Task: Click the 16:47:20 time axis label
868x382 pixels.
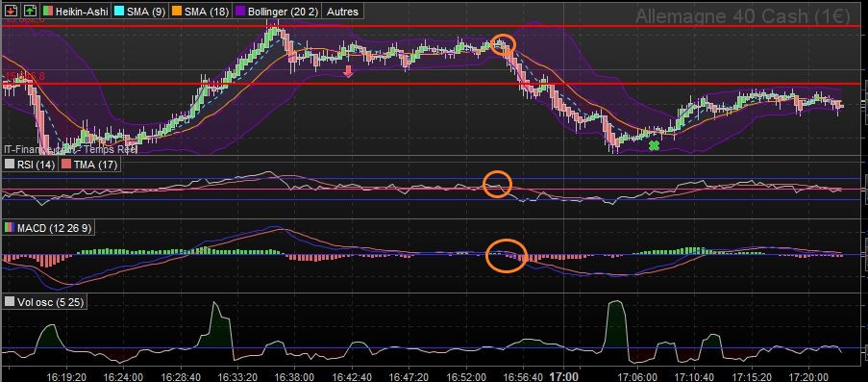Action: click(409, 377)
